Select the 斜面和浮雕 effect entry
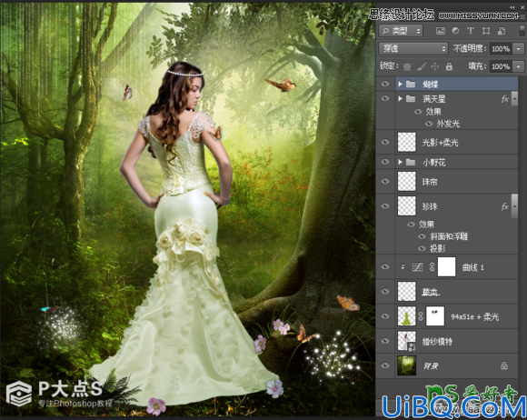The width and height of the screenshot is (527, 420). 449,236
